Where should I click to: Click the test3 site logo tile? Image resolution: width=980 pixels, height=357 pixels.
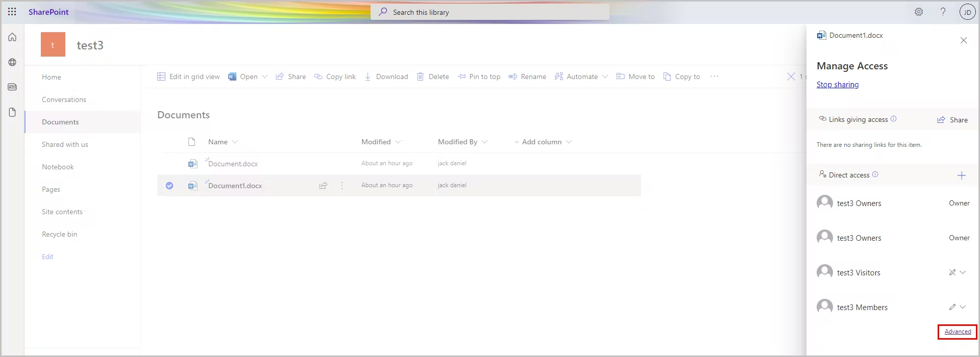pos(53,44)
